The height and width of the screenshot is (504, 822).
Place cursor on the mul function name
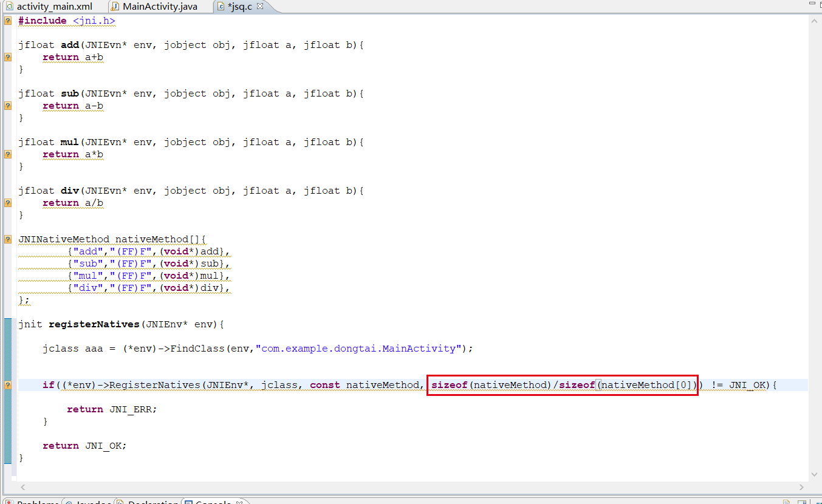point(70,142)
